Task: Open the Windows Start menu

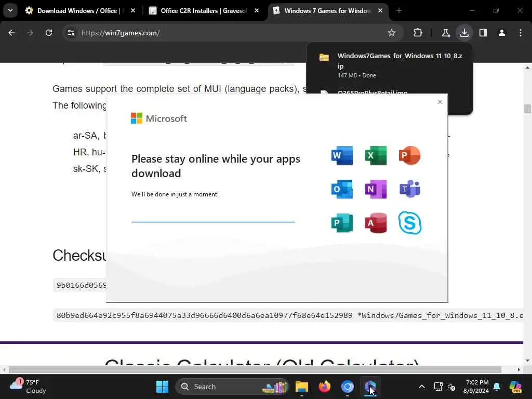Action: coord(162,387)
